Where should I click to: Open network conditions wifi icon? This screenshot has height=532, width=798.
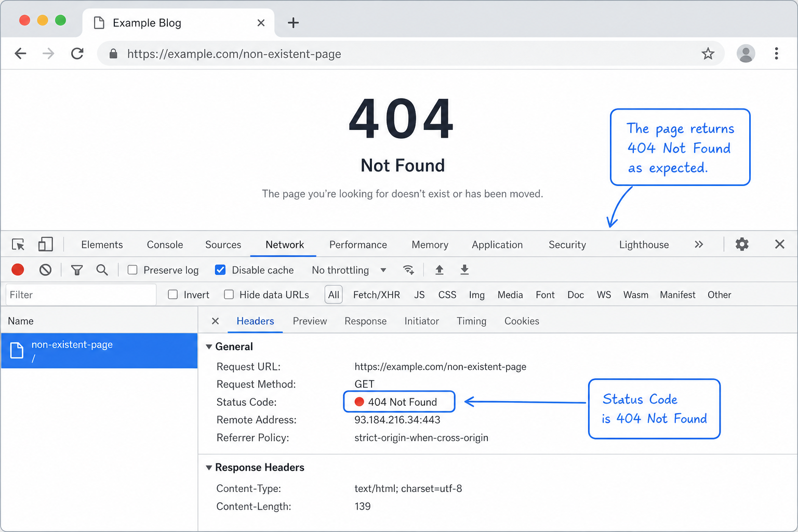point(408,270)
